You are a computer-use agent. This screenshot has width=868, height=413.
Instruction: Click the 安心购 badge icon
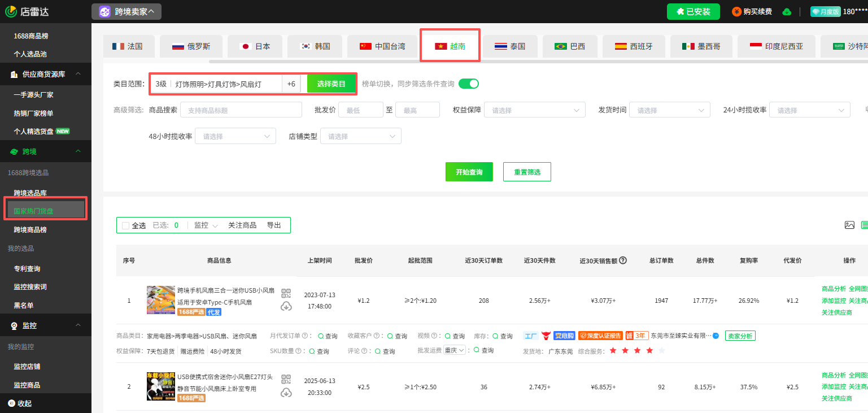pos(564,336)
